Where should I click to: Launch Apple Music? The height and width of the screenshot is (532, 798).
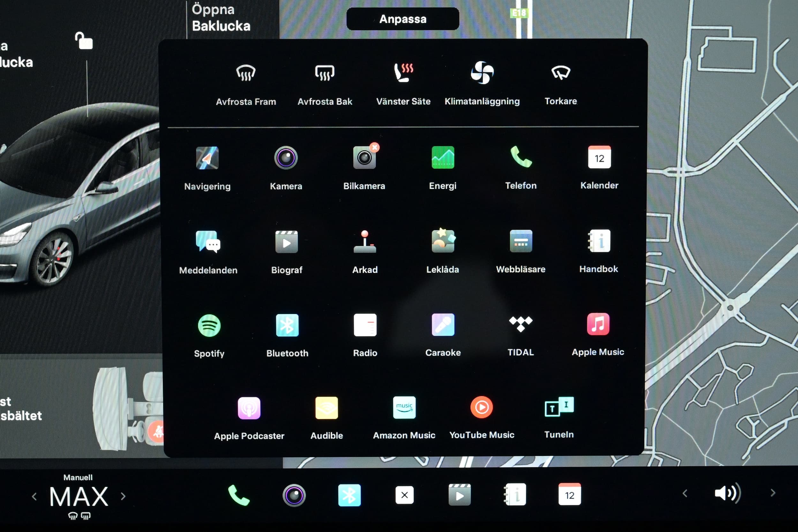tap(598, 324)
